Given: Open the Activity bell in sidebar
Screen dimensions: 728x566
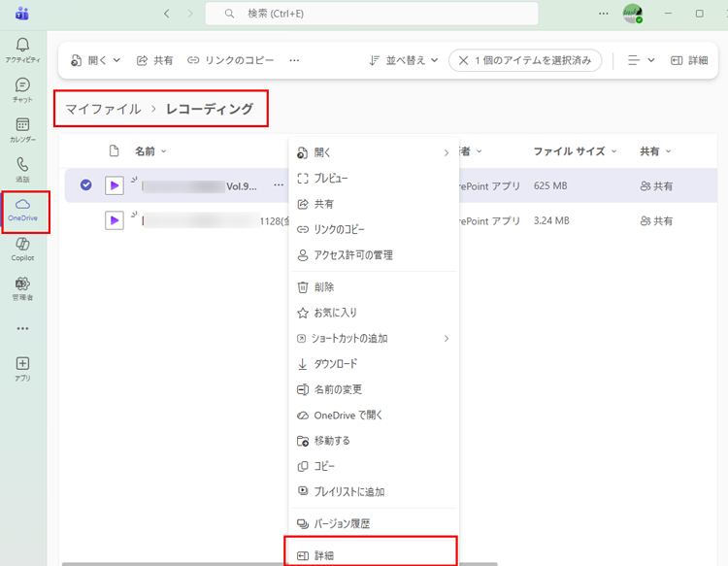Looking at the screenshot, I should 22,50.
